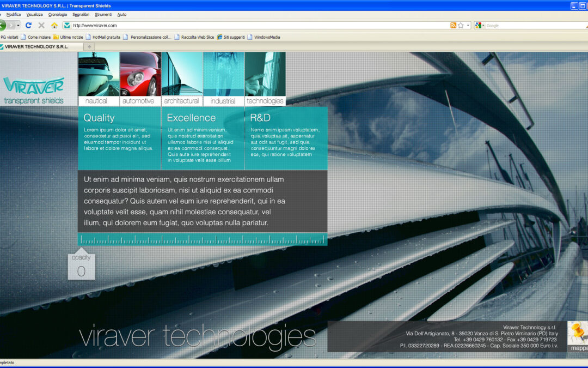Open the Ultime notizie feed bookmark

pos(68,37)
